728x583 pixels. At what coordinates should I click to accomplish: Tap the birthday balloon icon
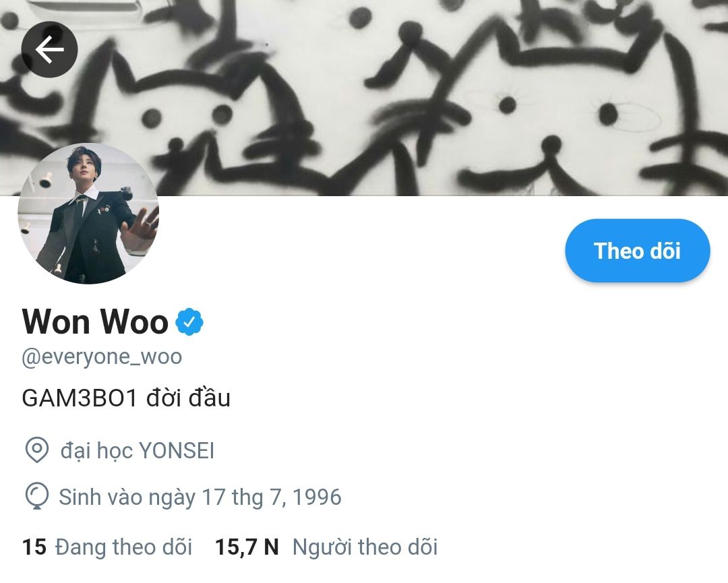coord(36,496)
